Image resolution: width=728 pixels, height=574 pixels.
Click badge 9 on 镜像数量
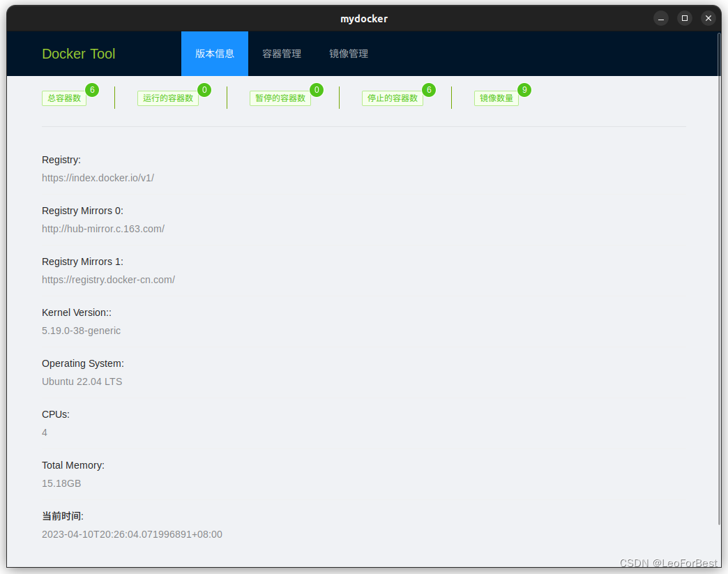pos(524,90)
